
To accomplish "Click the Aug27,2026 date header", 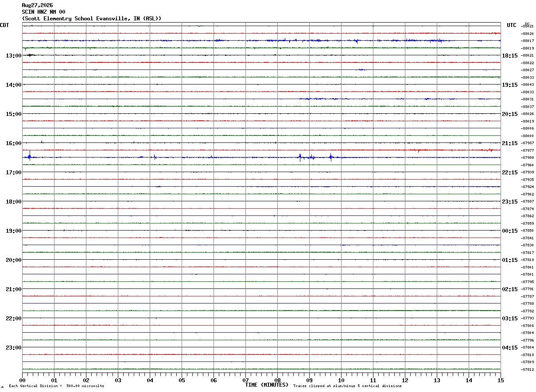I will (37, 5).
